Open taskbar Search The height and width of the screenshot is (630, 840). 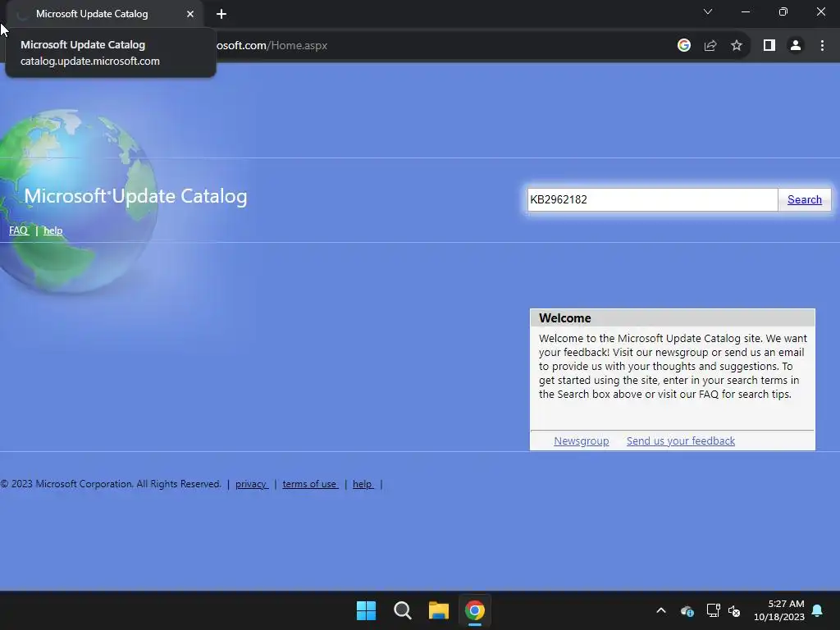402,610
